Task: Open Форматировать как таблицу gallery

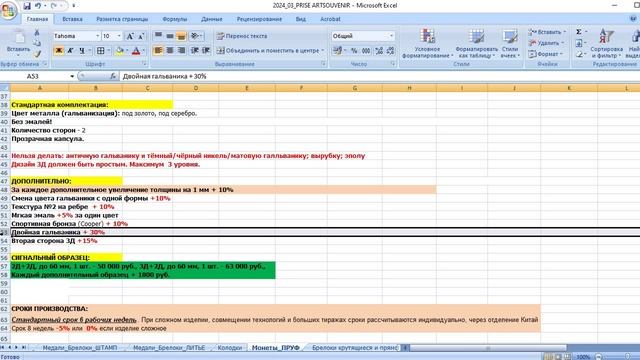Action: (476, 44)
